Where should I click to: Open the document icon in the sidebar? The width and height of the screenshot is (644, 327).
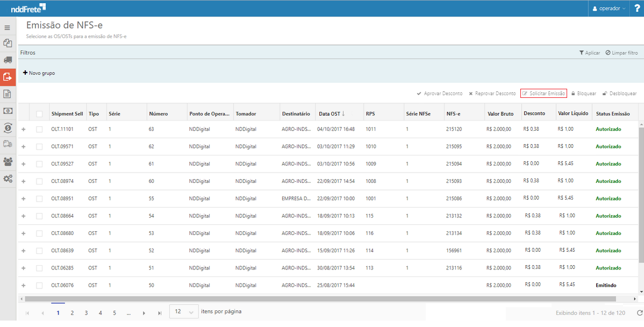8,94
